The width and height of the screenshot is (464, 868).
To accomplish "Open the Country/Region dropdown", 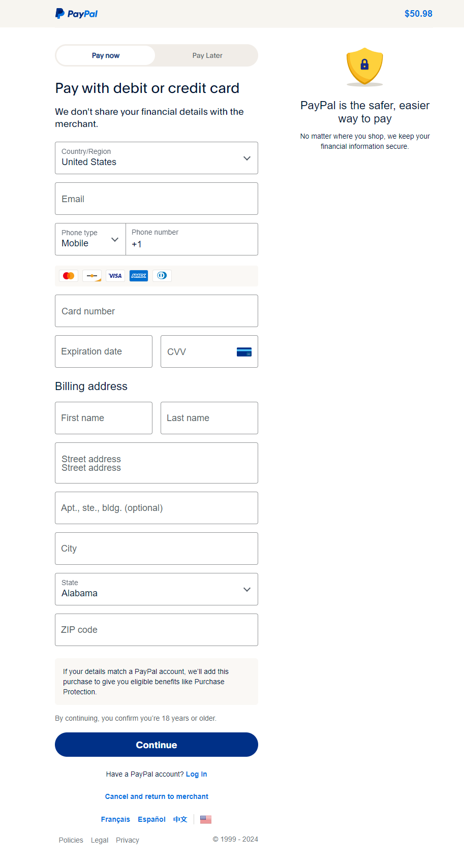I will click(x=156, y=158).
